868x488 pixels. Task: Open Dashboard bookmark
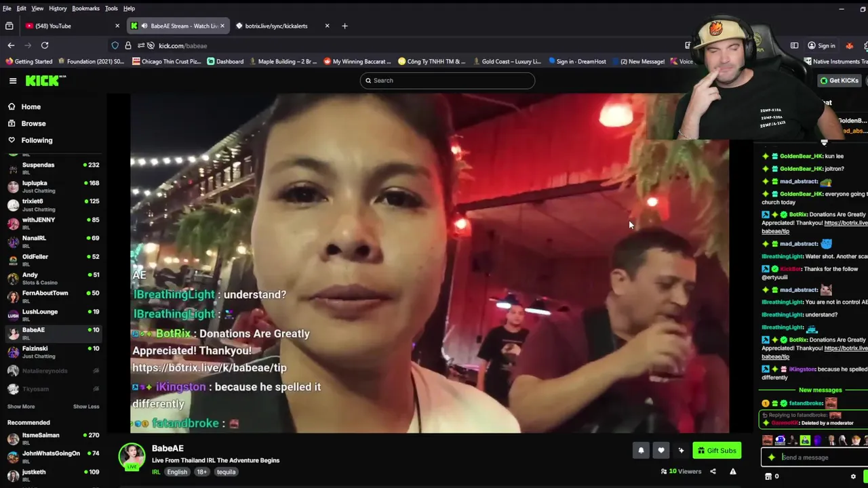tap(225, 62)
